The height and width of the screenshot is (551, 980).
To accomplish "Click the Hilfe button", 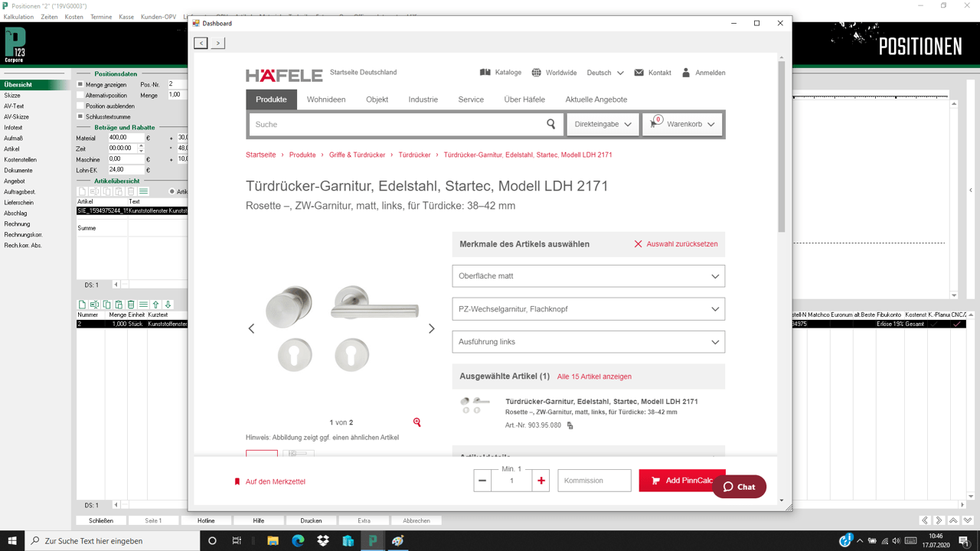I will click(258, 520).
